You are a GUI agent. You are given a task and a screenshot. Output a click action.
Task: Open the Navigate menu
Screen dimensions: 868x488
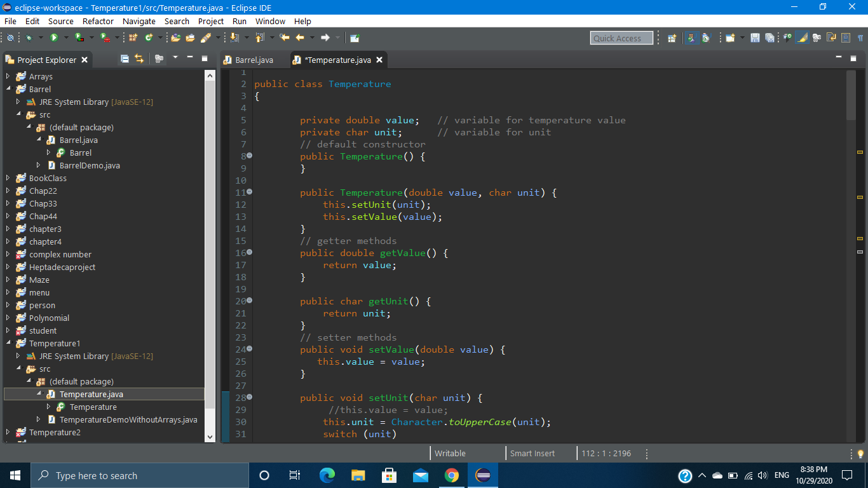pos(139,21)
